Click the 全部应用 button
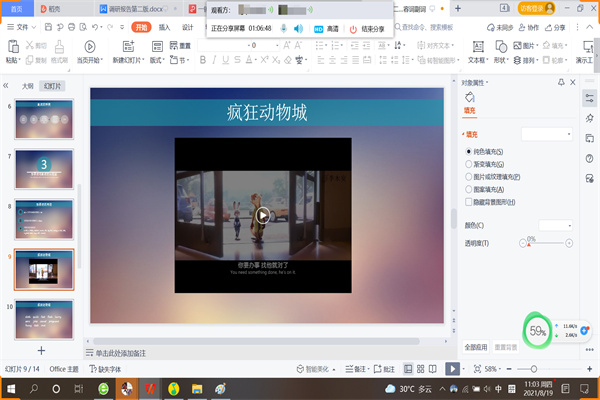 coord(477,346)
